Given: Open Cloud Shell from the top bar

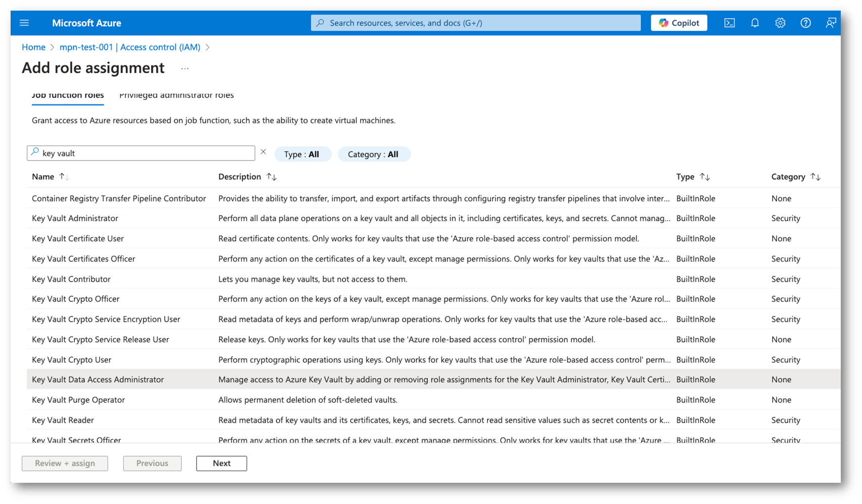Looking at the screenshot, I should [730, 23].
